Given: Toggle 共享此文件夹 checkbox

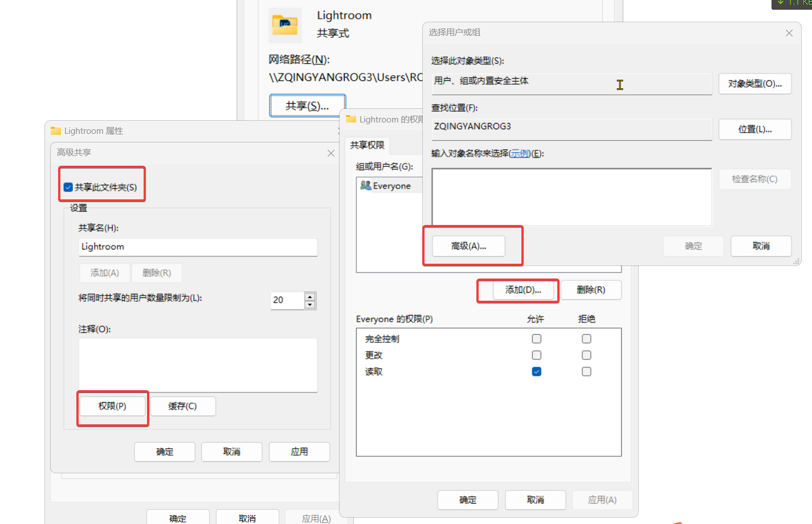Looking at the screenshot, I should tap(68, 187).
